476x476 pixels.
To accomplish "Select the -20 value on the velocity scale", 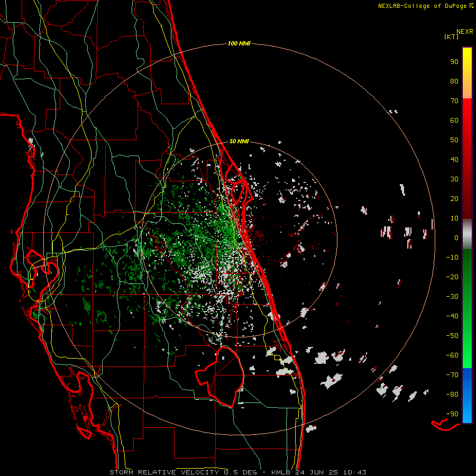I will pyautogui.click(x=452, y=277).
